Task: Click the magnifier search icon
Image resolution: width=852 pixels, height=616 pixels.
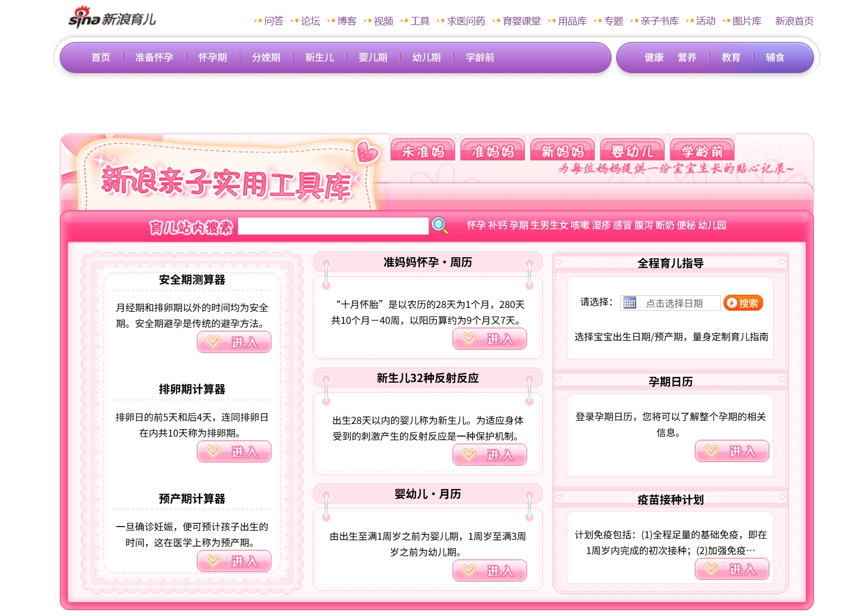Action: click(x=440, y=225)
